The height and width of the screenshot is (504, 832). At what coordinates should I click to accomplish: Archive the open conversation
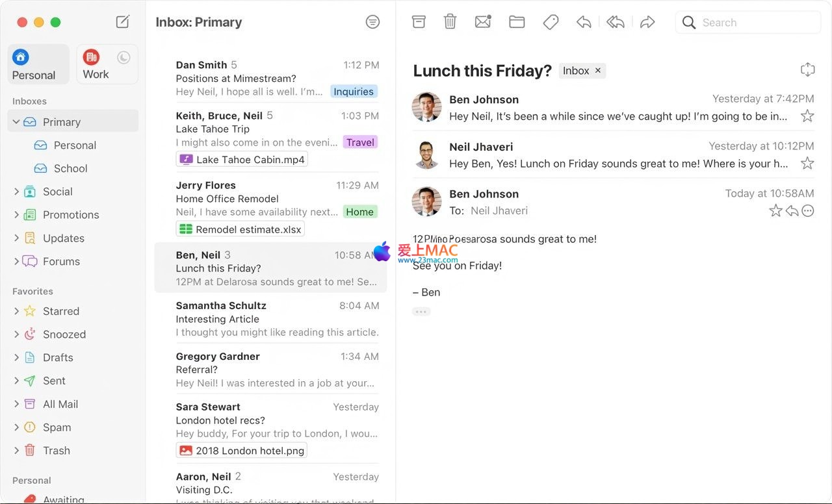419,22
